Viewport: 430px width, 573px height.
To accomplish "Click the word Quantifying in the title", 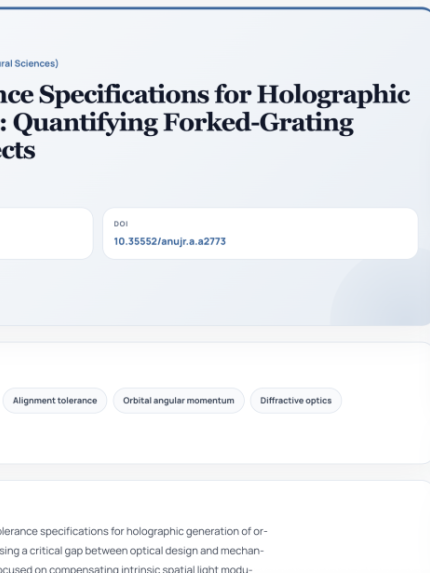I will [86, 123].
